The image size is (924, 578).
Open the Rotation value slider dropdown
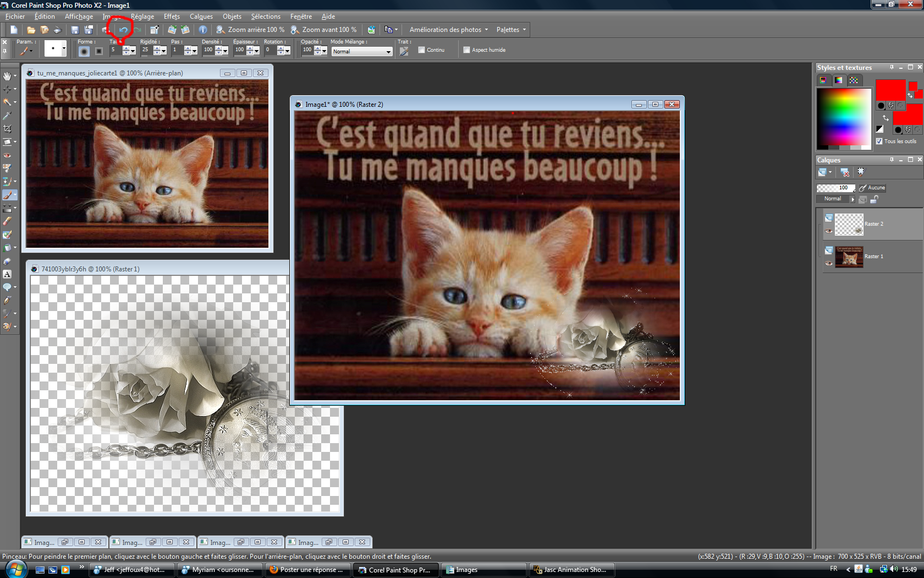point(287,52)
